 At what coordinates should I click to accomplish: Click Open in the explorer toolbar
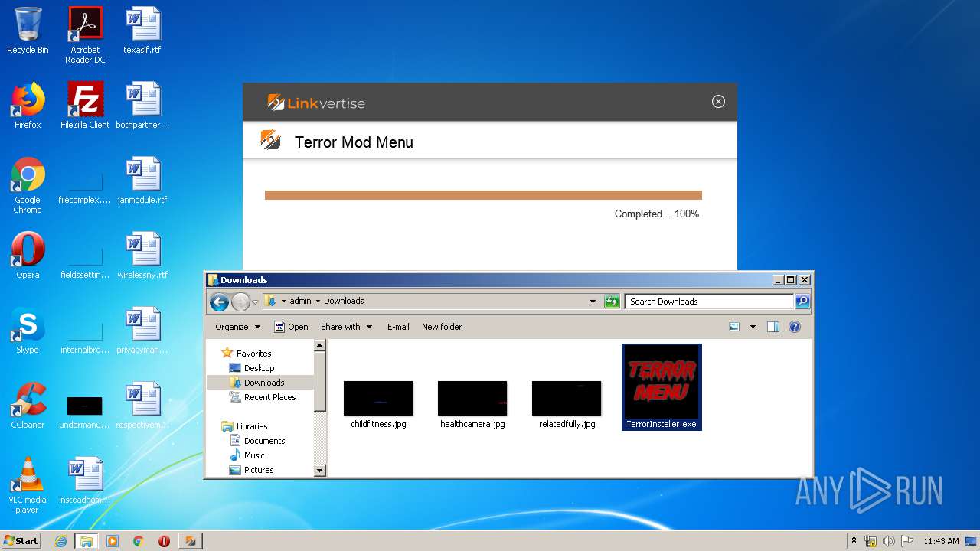pos(292,327)
